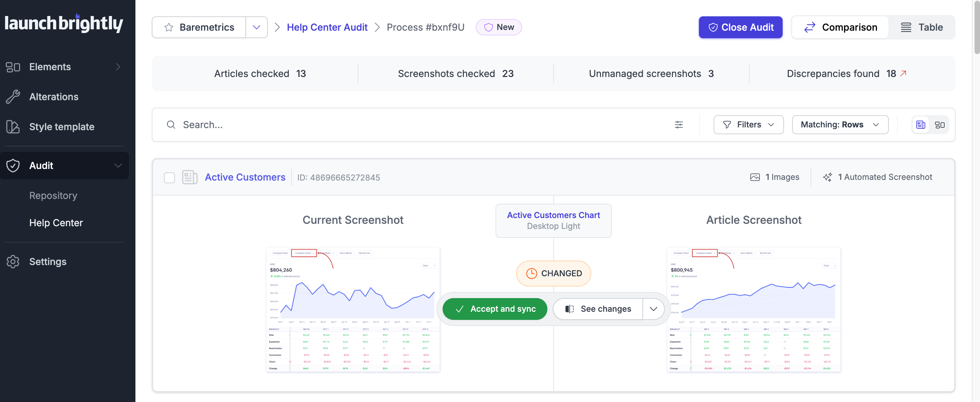
Task: Switch to the Table view
Action: [921, 28]
